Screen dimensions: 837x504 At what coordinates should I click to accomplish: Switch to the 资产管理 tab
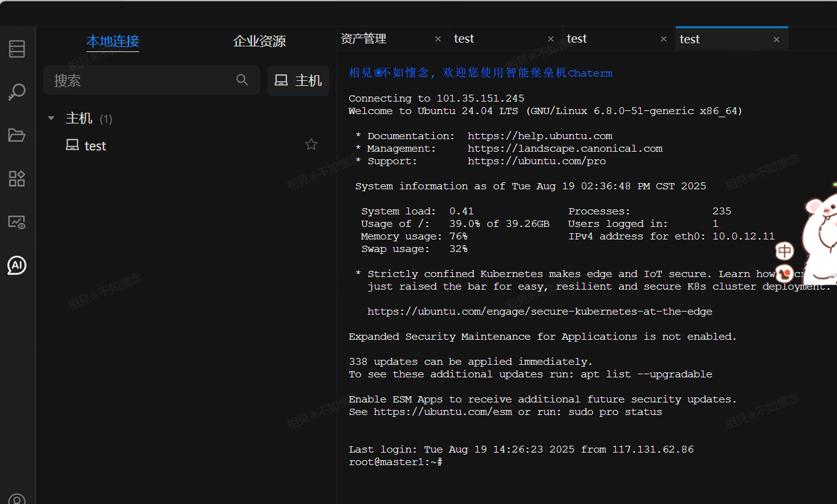tap(364, 39)
